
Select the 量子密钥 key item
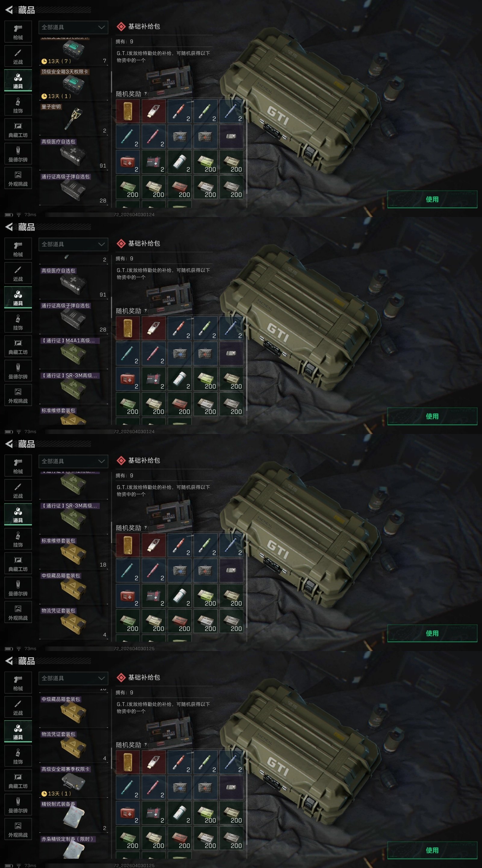point(74,119)
